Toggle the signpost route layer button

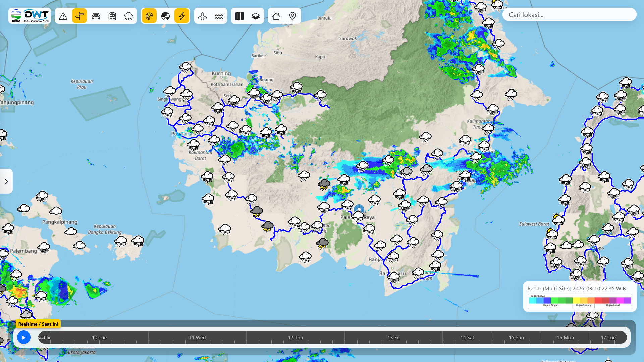79,16
